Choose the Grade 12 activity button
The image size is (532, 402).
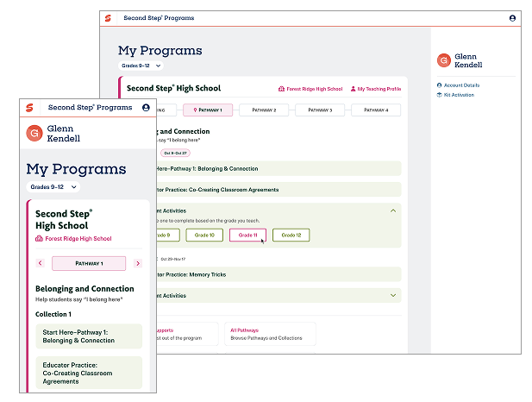[x=291, y=235]
